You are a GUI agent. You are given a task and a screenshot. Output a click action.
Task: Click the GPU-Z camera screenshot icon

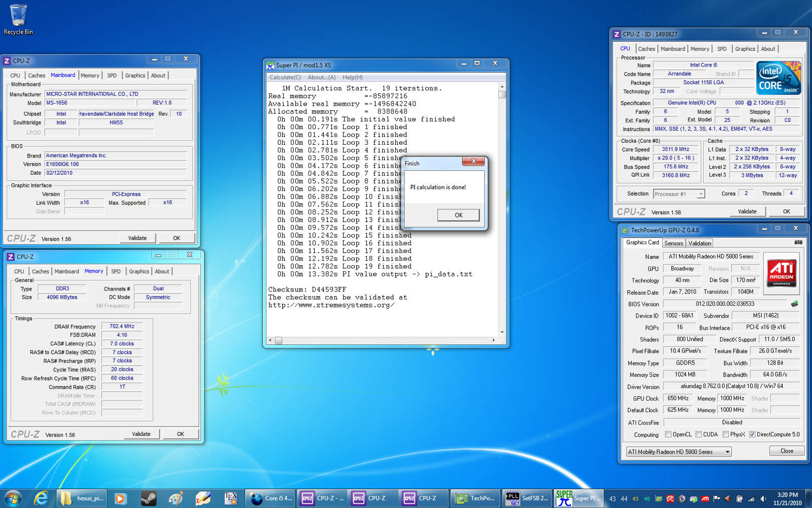(798, 243)
